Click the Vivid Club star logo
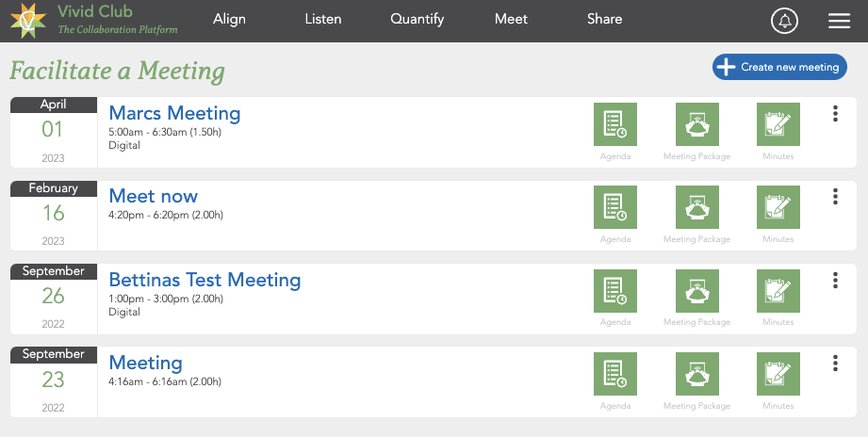Image resolution: width=868 pixels, height=437 pixels. coord(28,21)
